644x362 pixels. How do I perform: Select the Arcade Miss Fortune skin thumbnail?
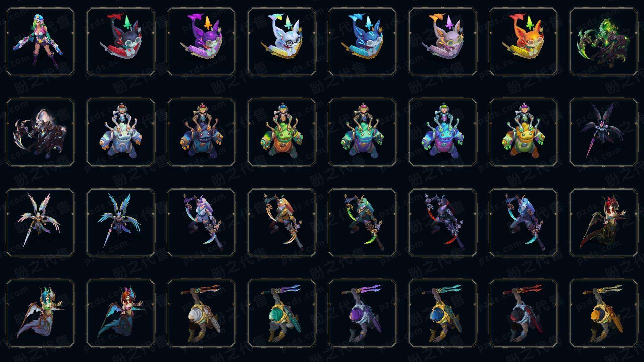[x=40, y=42]
